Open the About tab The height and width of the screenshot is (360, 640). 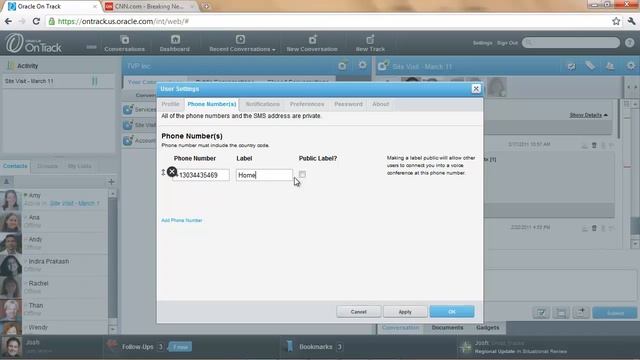coord(380,104)
